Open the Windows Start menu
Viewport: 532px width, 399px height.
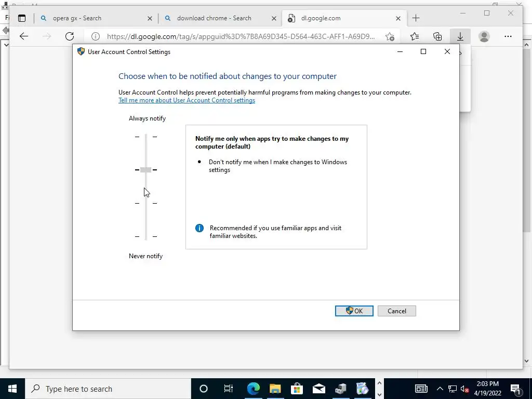(x=12, y=389)
